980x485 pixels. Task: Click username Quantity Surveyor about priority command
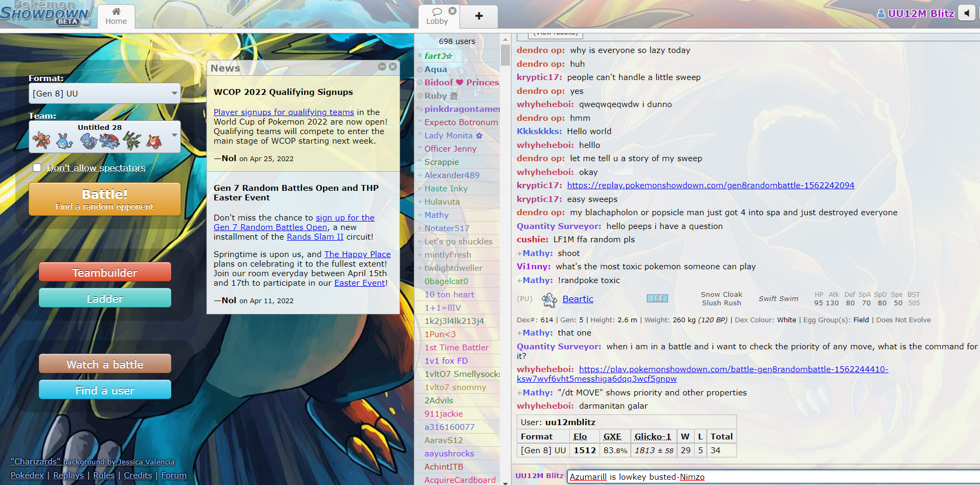[559, 346]
